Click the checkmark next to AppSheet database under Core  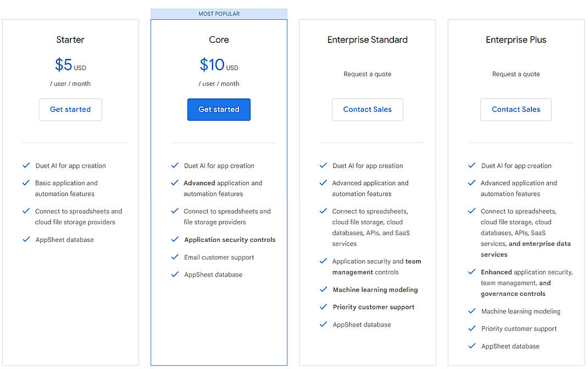[x=175, y=274]
